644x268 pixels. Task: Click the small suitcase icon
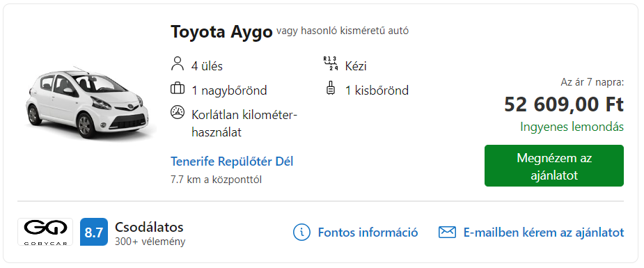[x=330, y=89]
